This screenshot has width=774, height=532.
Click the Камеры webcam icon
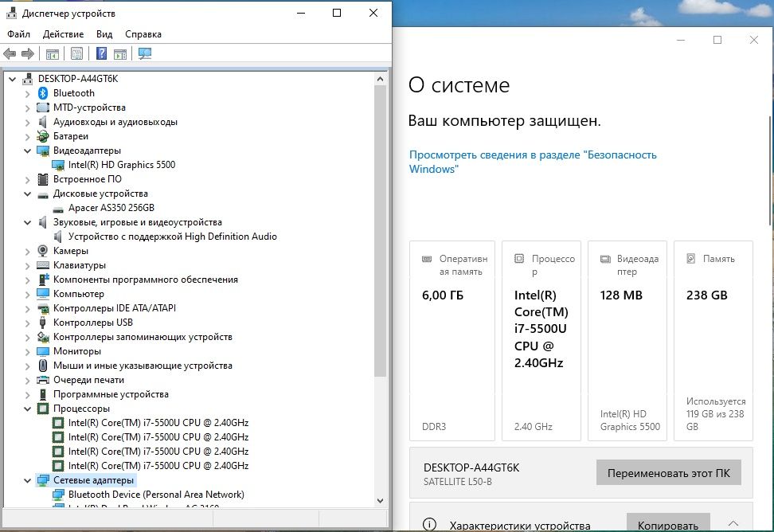point(43,251)
